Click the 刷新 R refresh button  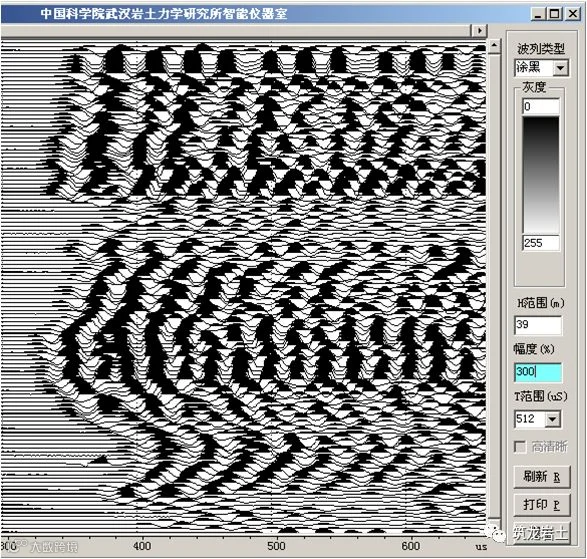[x=542, y=477]
